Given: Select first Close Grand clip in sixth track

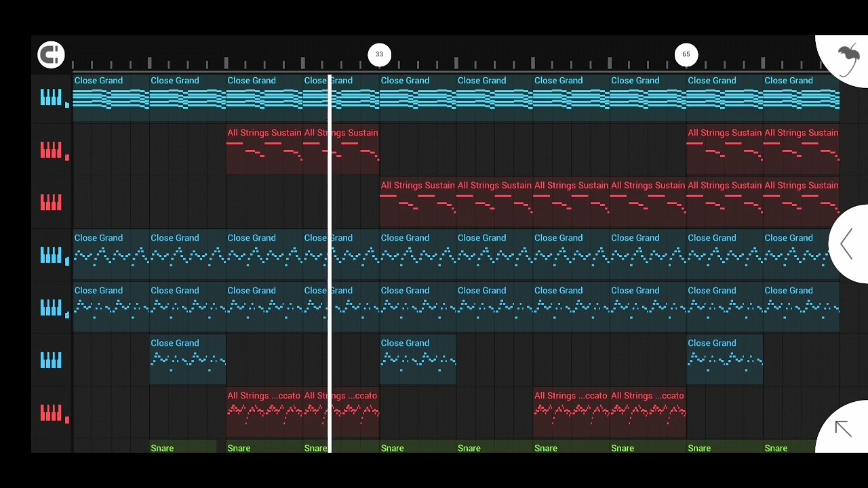Looking at the screenshot, I should [188, 359].
